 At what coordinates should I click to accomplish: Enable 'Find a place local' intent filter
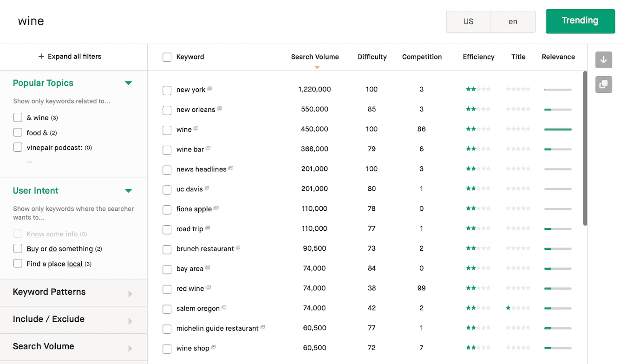click(18, 263)
